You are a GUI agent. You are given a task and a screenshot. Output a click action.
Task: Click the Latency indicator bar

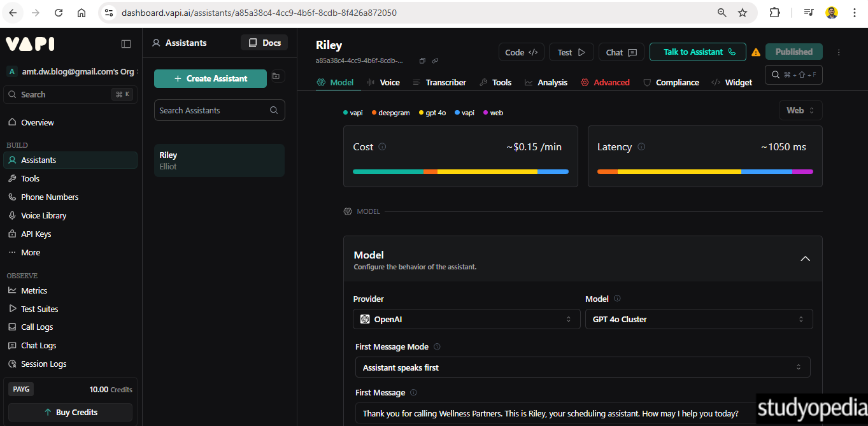click(704, 171)
